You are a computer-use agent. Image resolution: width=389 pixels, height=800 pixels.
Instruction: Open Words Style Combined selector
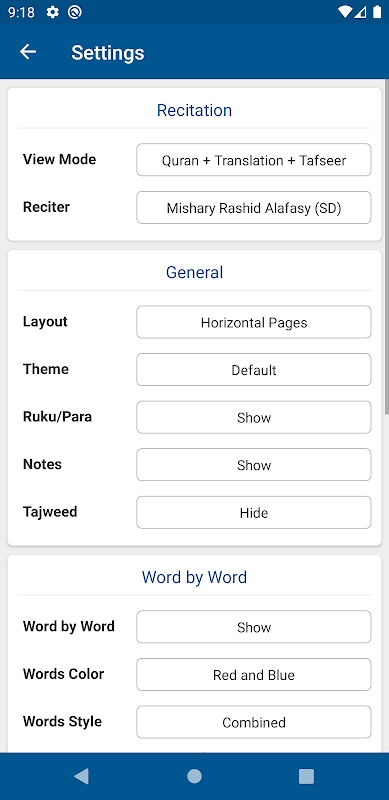click(x=254, y=722)
